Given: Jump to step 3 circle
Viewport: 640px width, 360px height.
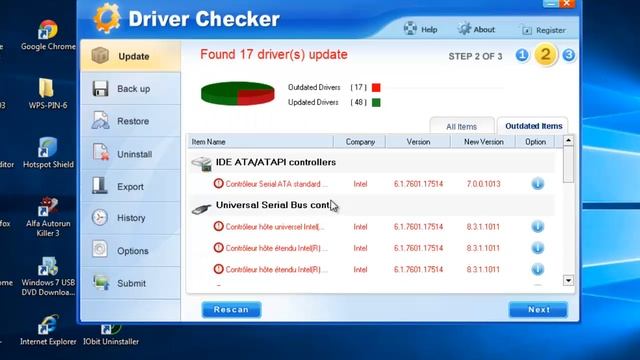Looking at the screenshot, I should click(569, 55).
